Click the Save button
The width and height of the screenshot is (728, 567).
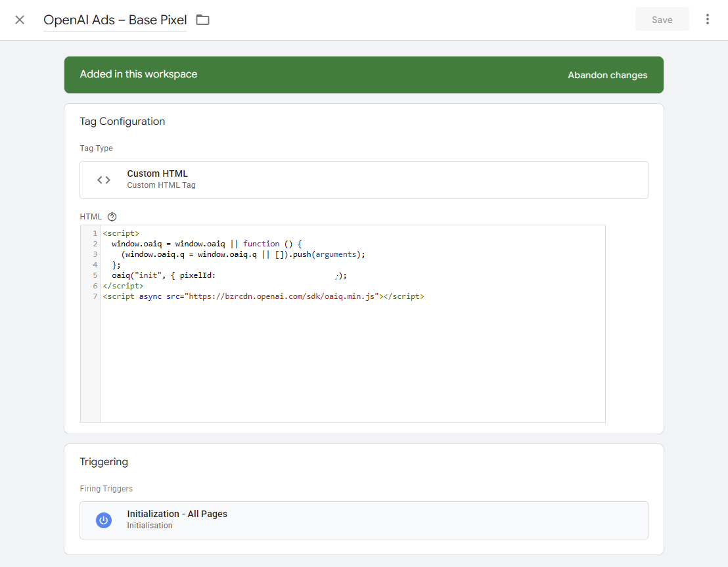pyautogui.click(x=662, y=20)
